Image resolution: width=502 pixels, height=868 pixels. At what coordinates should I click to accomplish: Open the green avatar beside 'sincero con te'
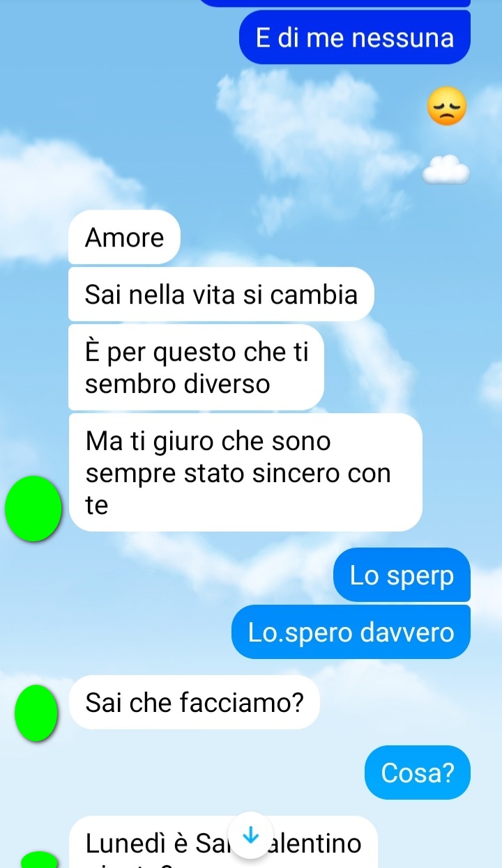pyautogui.click(x=33, y=509)
